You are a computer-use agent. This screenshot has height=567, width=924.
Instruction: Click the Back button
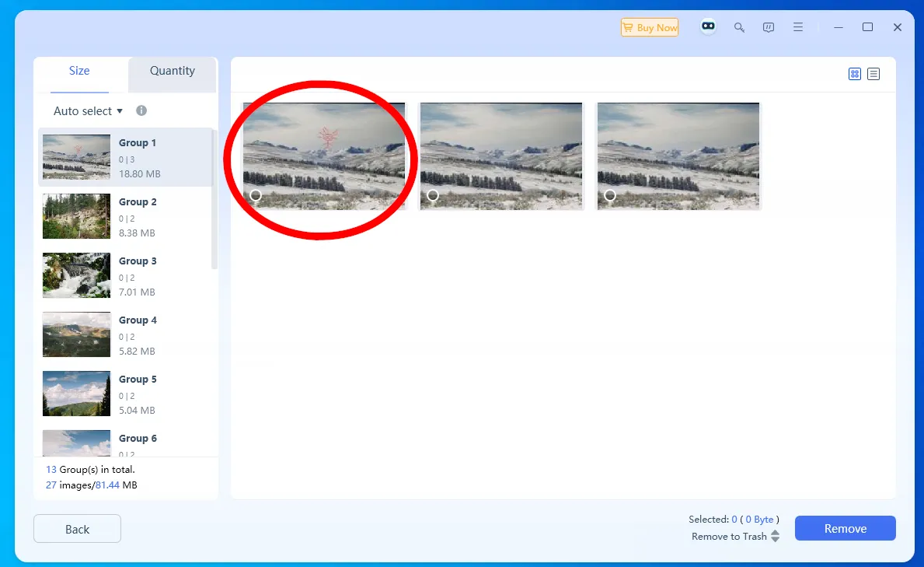coord(77,529)
